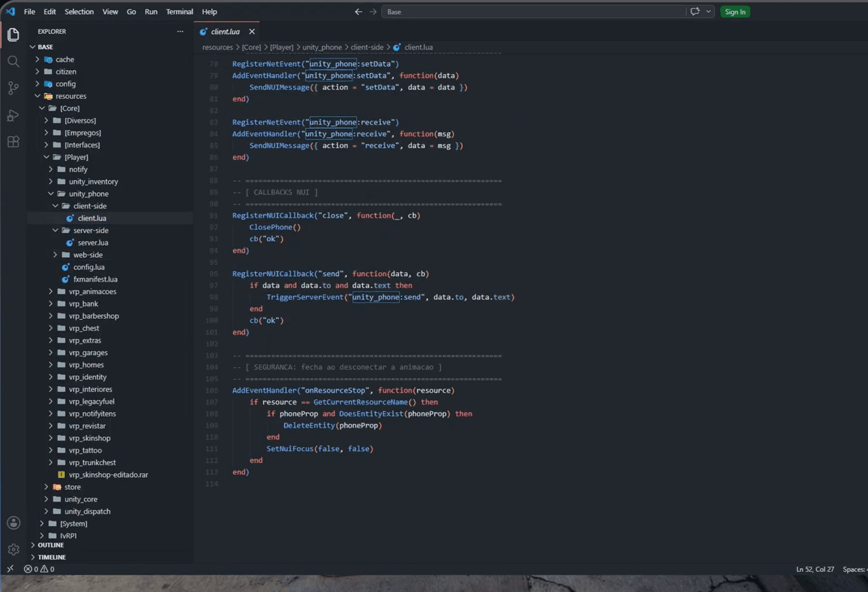
Task: Open the Explorer view in activity bar
Action: point(13,35)
